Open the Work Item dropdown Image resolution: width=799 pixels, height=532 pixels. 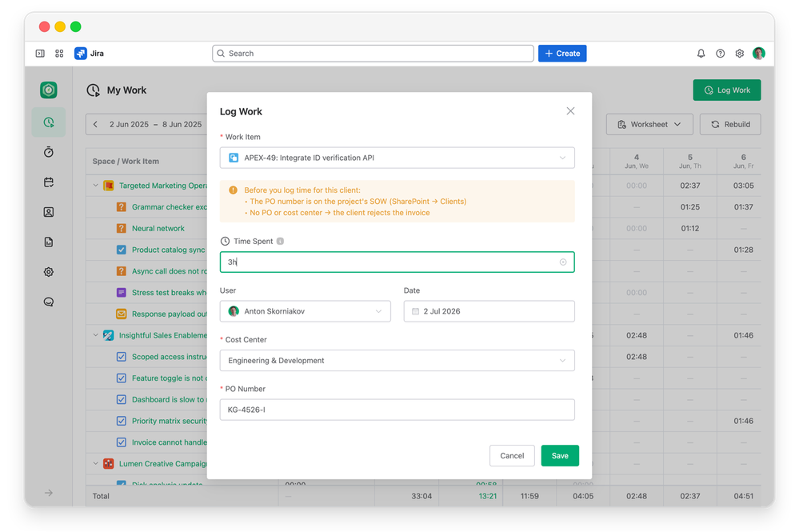[x=397, y=158]
